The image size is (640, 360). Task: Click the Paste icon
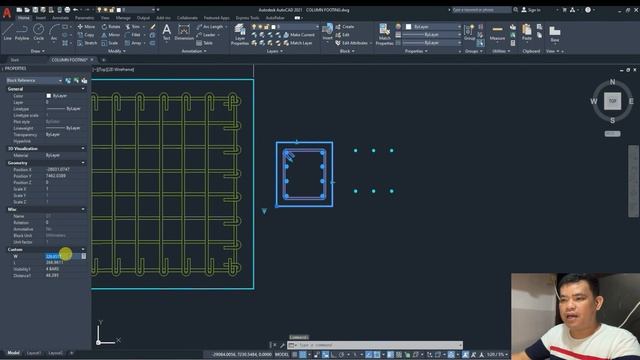527,32
